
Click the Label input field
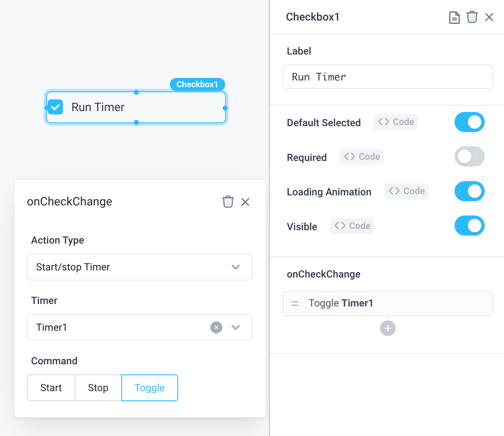[387, 77]
